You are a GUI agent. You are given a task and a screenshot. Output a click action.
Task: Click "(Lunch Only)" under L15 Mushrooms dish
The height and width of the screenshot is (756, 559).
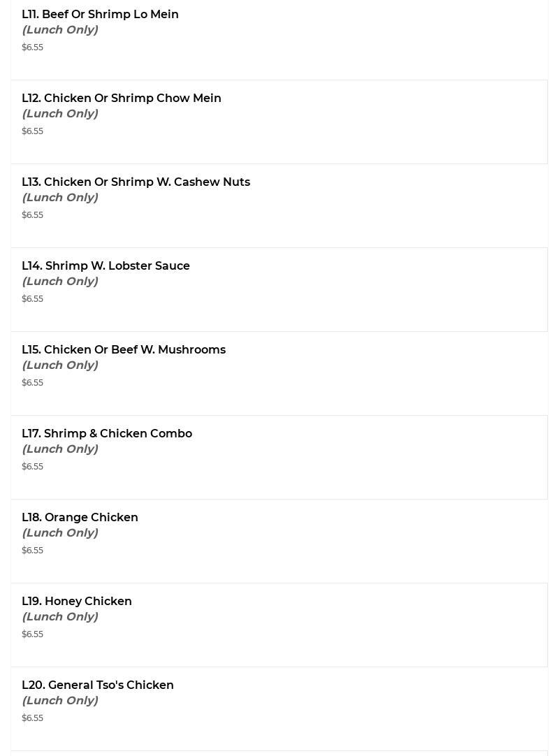pos(59,365)
